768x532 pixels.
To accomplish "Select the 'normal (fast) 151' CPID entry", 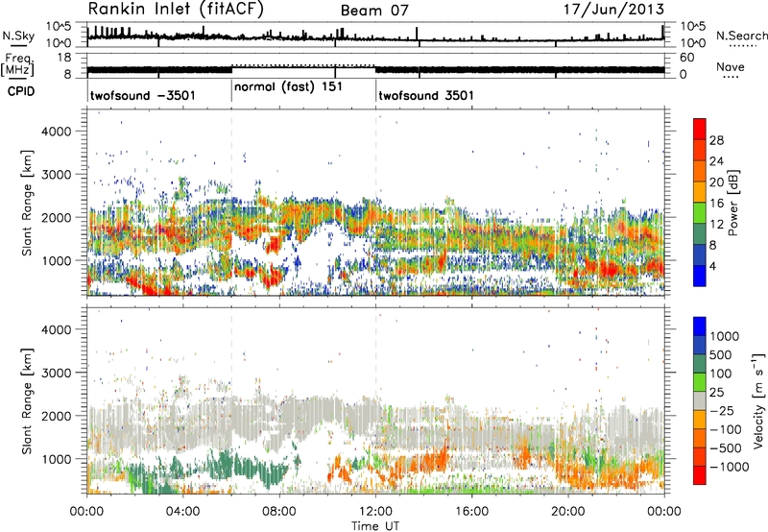I will point(288,87).
